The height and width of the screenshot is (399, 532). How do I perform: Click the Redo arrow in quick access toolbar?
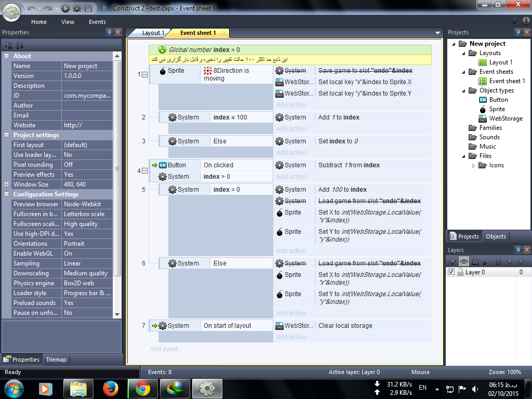click(x=48, y=8)
